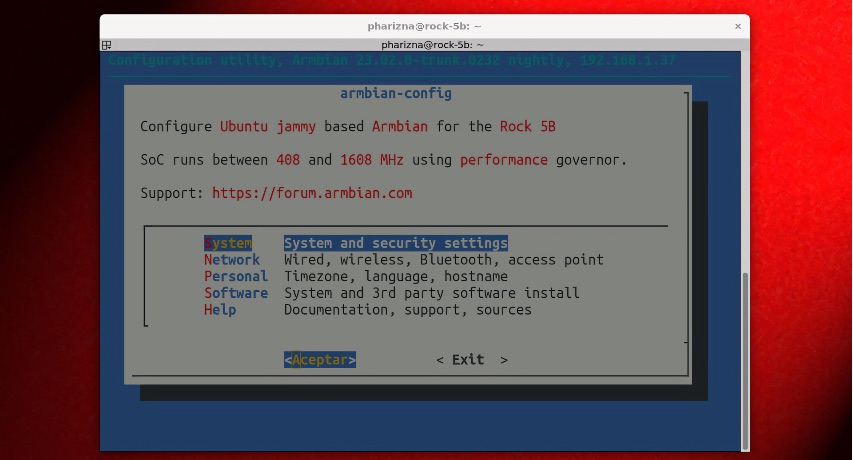Click the Aceptar button

(x=320, y=359)
